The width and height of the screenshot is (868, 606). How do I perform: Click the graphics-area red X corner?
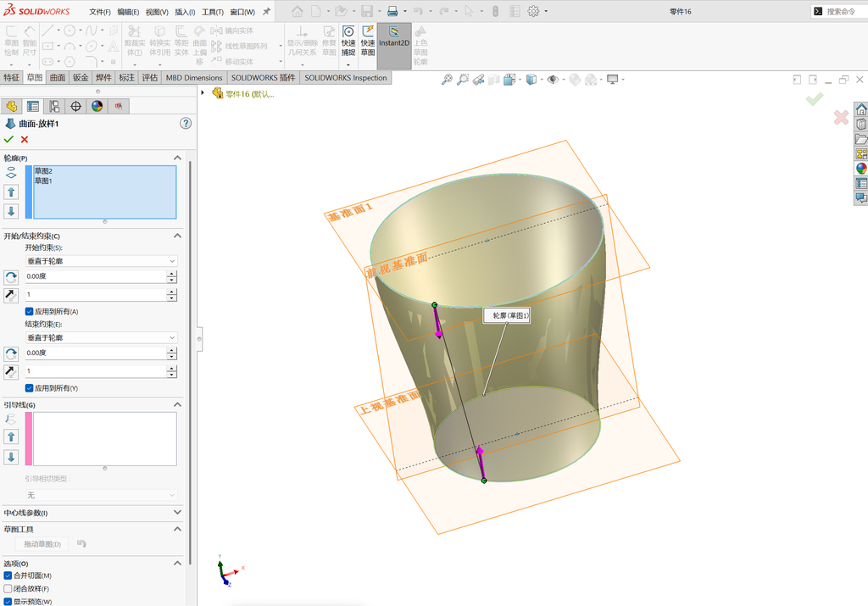click(x=841, y=117)
